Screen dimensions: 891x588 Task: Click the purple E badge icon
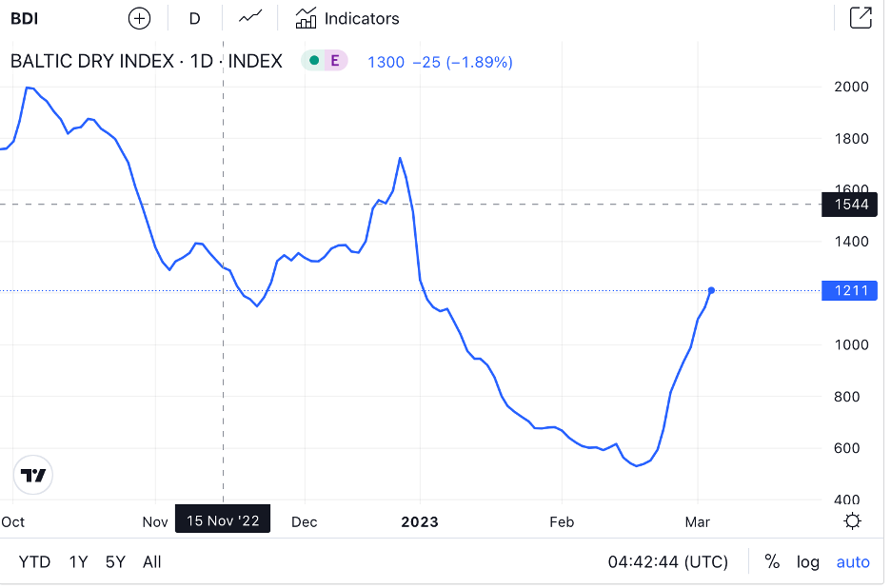tap(334, 61)
